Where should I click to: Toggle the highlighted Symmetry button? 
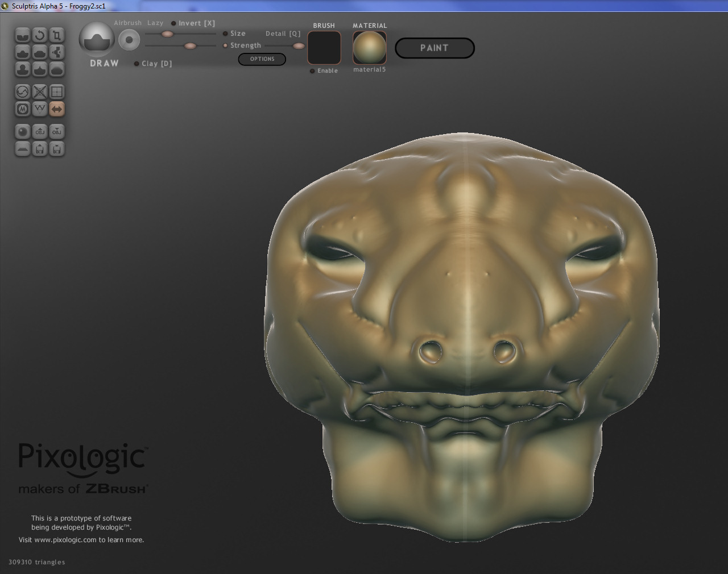[x=57, y=109]
